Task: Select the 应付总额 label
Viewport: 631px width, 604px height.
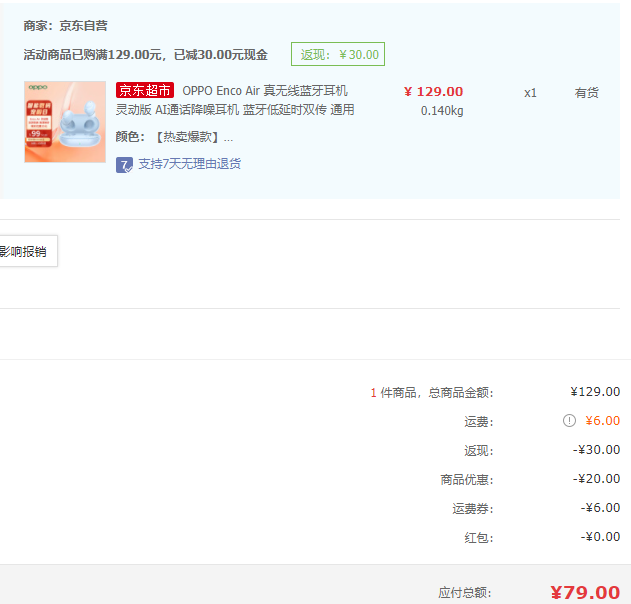Action: click(465, 593)
